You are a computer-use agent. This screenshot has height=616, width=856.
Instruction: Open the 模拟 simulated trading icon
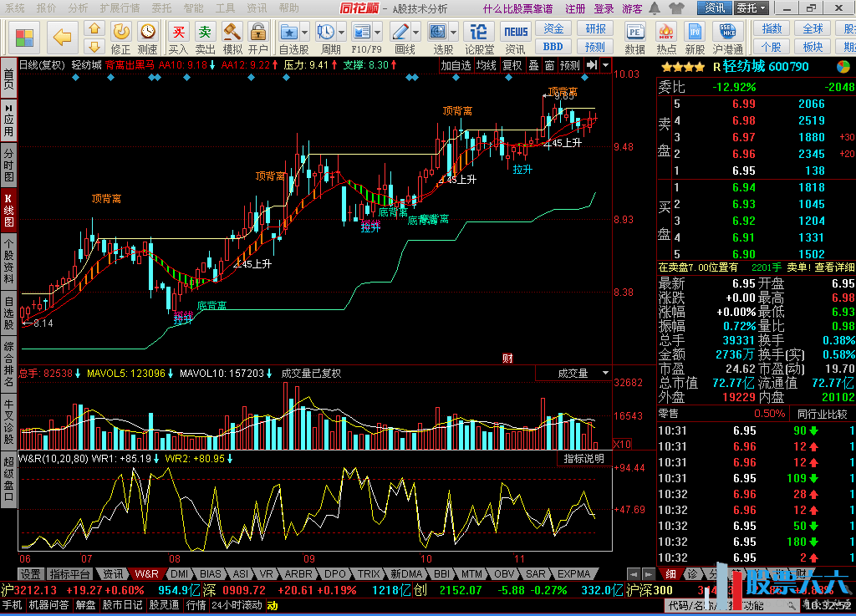pyautogui.click(x=232, y=38)
